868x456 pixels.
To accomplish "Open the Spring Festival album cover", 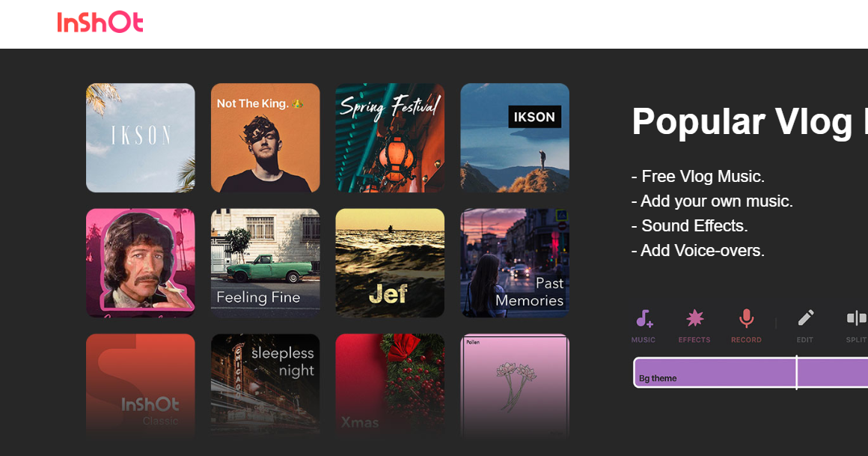I will [x=391, y=138].
